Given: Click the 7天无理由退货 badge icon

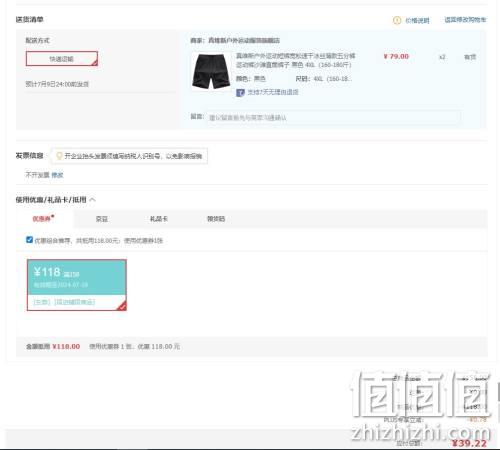Looking at the screenshot, I should pyautogui.click(x=240, y=92).
